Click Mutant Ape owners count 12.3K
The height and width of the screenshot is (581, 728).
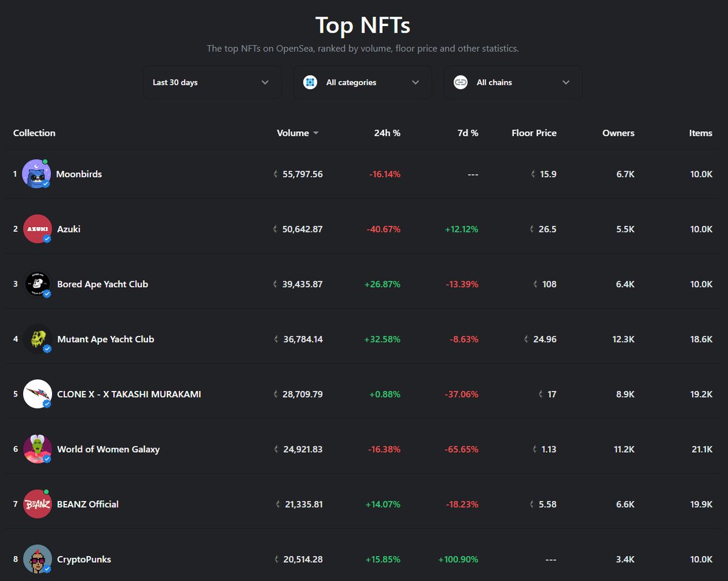(624, 339)
